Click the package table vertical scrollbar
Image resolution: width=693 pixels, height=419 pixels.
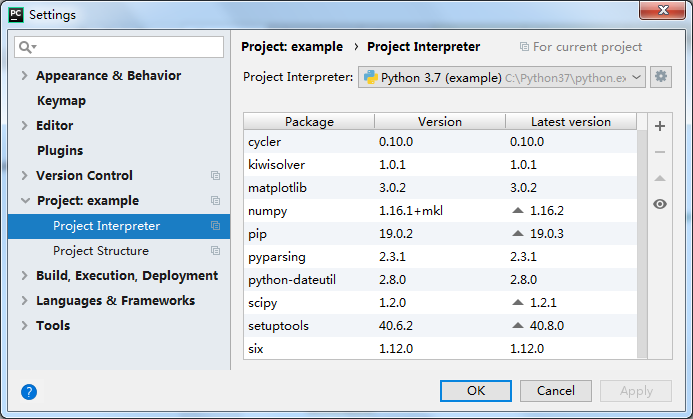[x=642, y=244]
